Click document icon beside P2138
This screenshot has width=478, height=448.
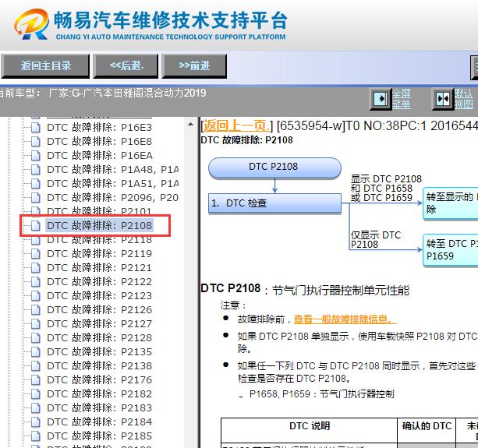point(36,365)
